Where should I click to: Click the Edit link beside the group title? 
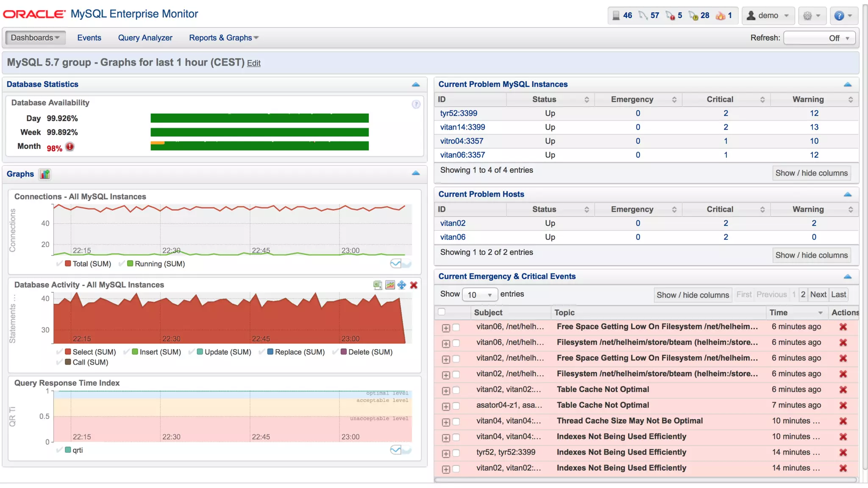[x=253, y=63]
